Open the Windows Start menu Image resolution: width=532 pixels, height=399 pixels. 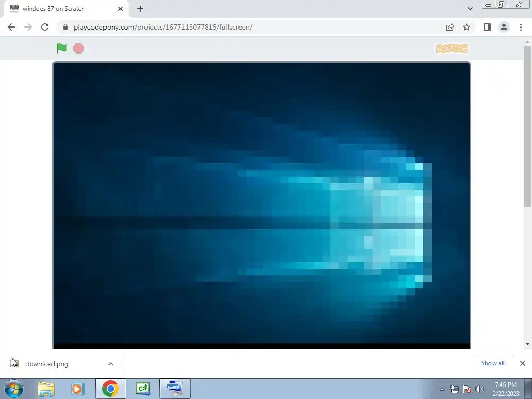pyautogui.click(x=14, y=389)
